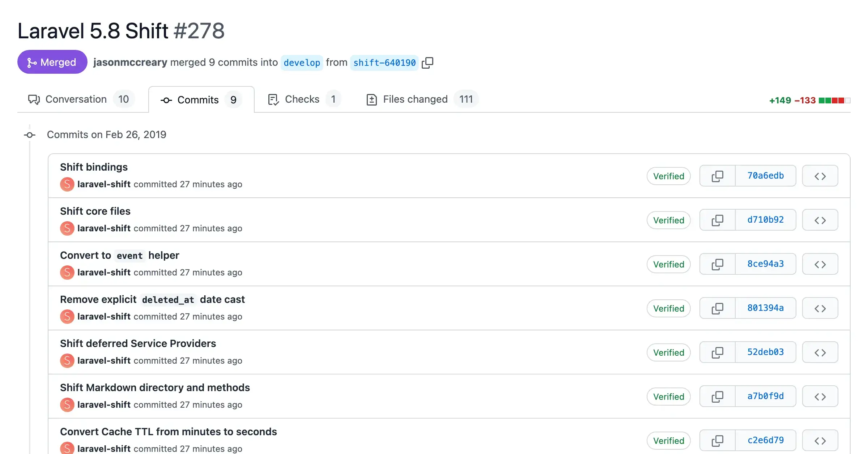Open Remove explicit deleted_at date cast commit
Viewport: 868px width, 454px height.
152,300
